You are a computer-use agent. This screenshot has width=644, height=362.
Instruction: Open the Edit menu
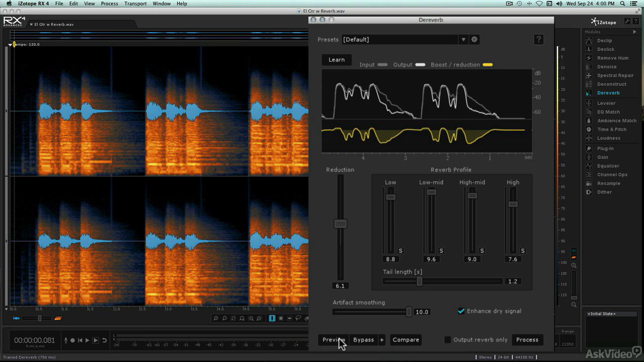[x=73, y=4]
